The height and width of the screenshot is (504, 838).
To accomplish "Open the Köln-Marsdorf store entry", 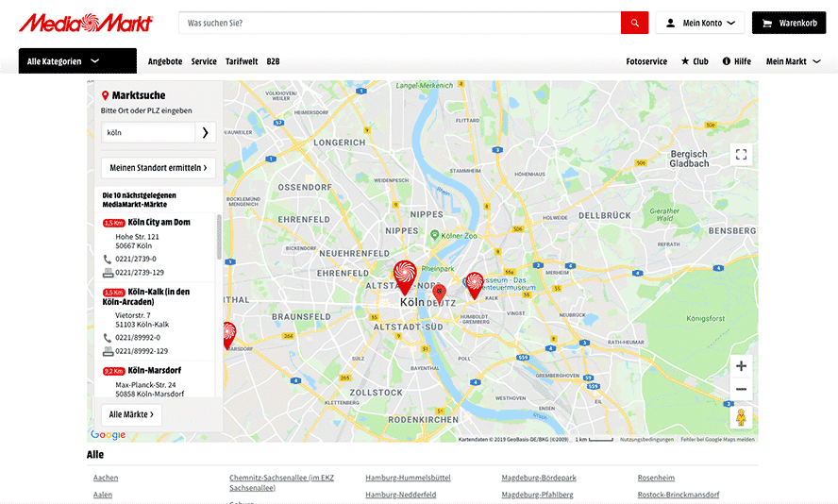I will click(155, 370).
